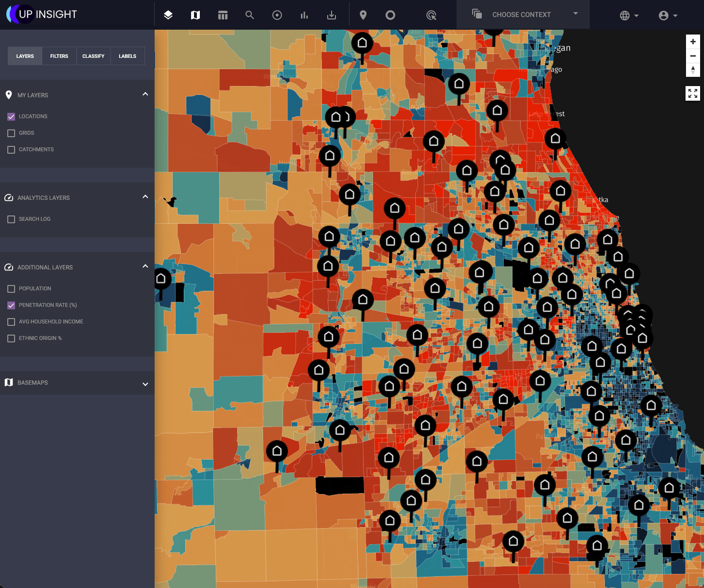The width and height of the screenshot is (704, 588).
Task: Uncheck the Locations layer checkbox
Action: pyautogui.click(x=11, y=117)
